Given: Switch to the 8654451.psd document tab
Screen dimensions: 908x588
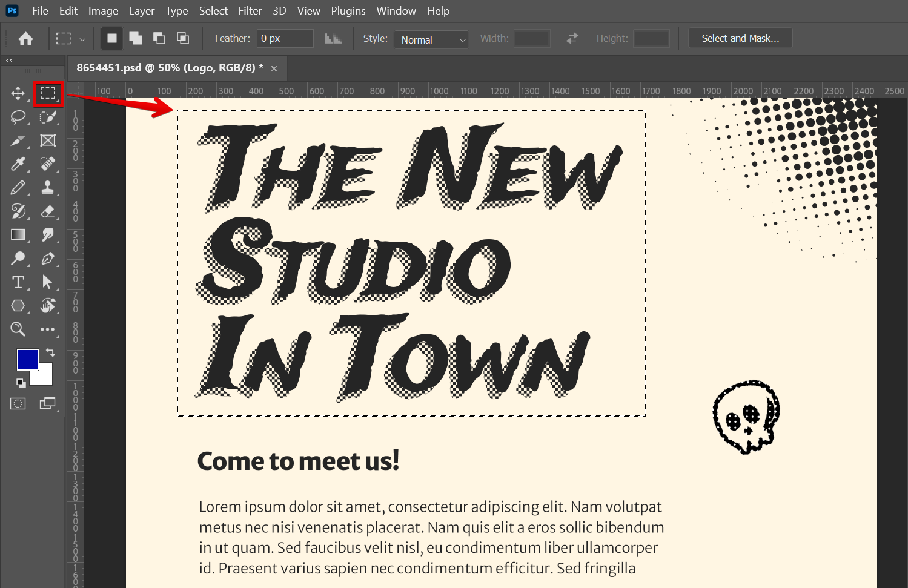Looking at the screenshot, I should point(170,68).
